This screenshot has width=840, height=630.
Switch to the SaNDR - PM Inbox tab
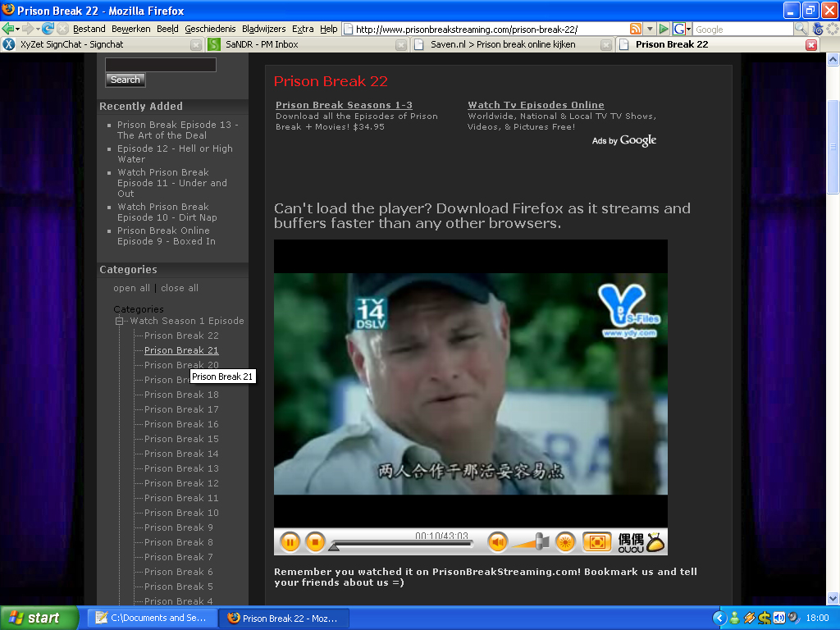307,44
